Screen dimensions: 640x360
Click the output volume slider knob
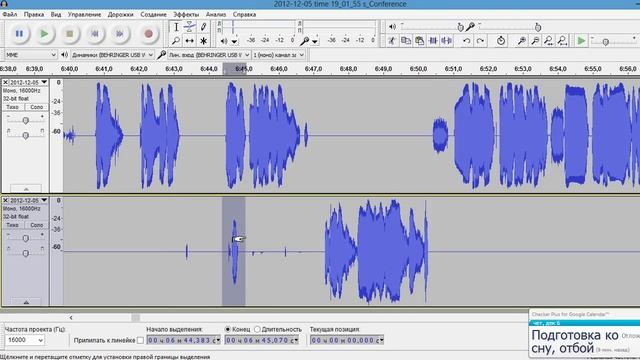(460, 27)
